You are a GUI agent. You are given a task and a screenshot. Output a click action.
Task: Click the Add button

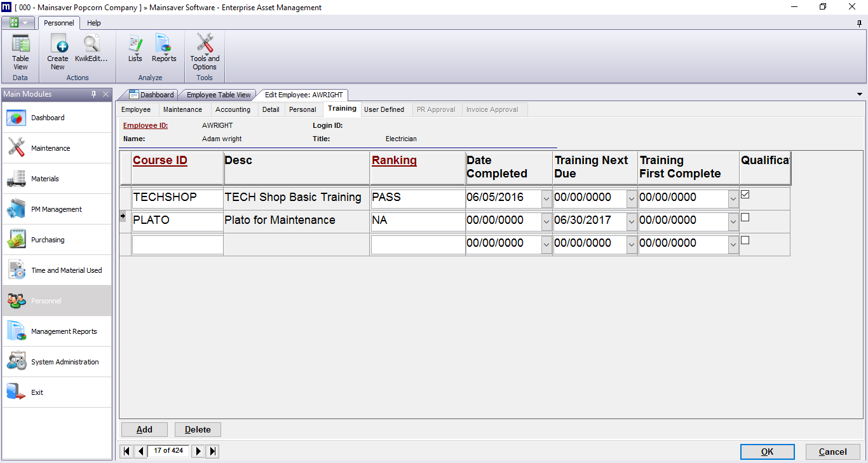pyautogui.click(x=144, y=429)
